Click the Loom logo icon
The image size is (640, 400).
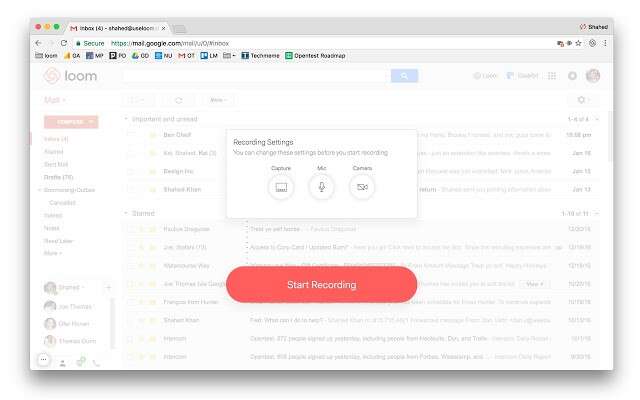[53, 76]
